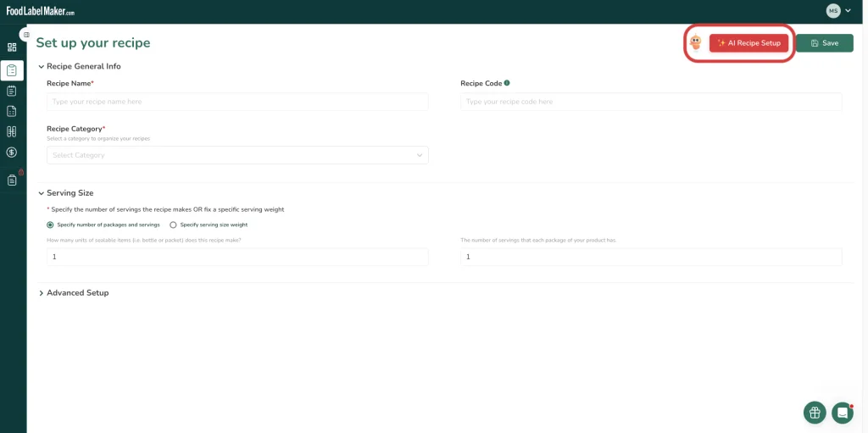
Task: Select 'Specify serving size weight' radio
Action: coord(173,225)
